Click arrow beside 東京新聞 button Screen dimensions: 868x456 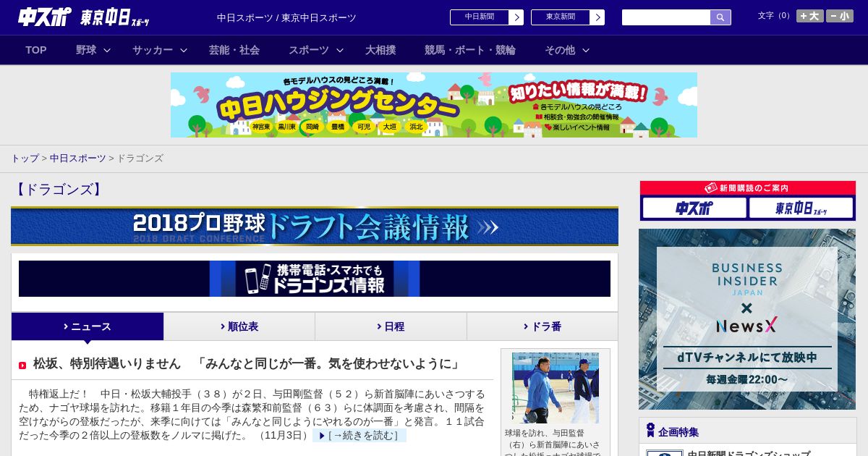click(x=597, y=17)
